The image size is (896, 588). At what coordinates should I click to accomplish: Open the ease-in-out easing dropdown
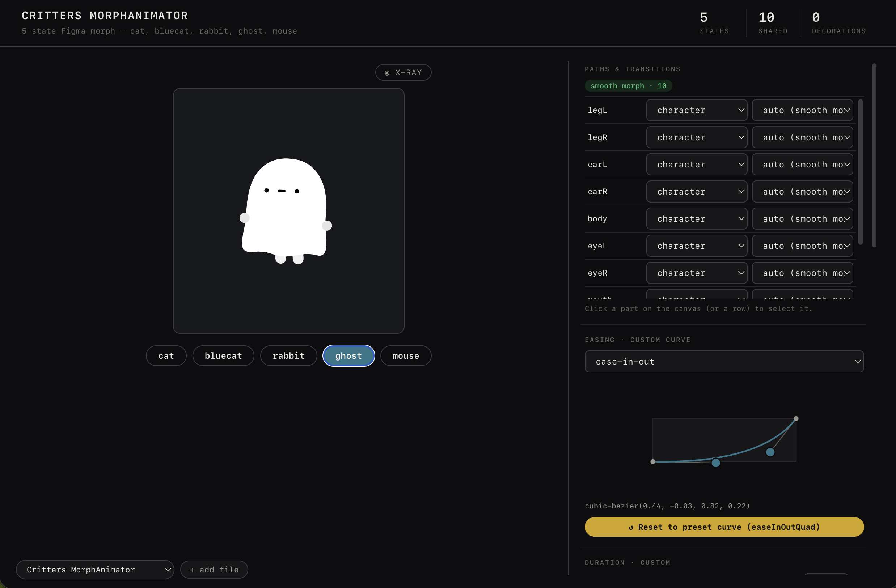(x=724, y=362)
